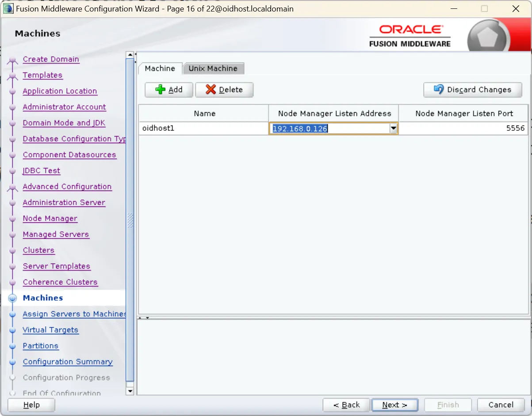Screen dimensions: 532x416
Task: Go to the Node Manager step
Action: click(x=50, y=218)
